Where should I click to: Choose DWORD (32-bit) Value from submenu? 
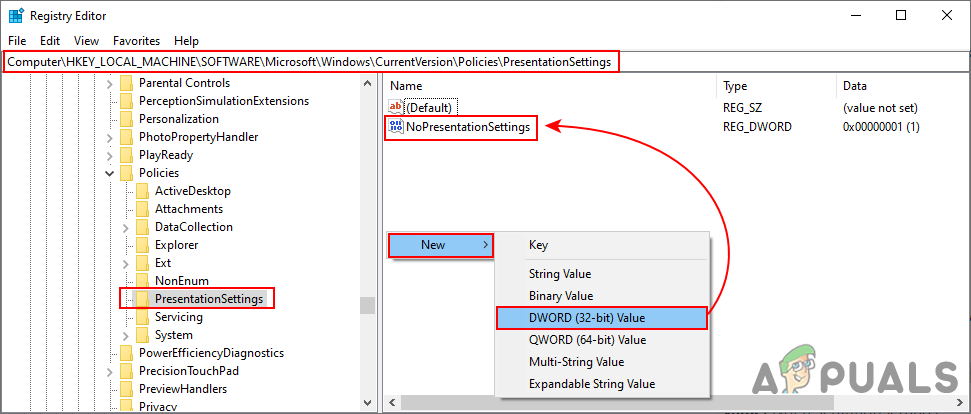coord(586,318)
